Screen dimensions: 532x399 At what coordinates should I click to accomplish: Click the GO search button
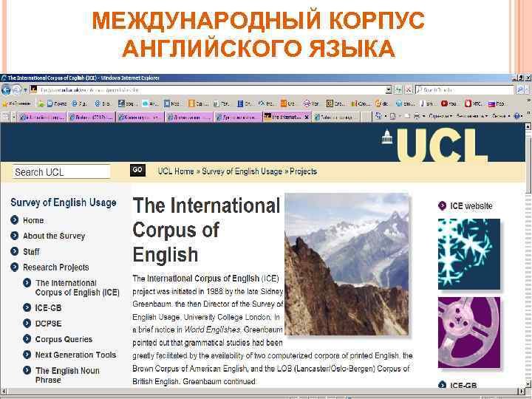(x=137, y=170)
